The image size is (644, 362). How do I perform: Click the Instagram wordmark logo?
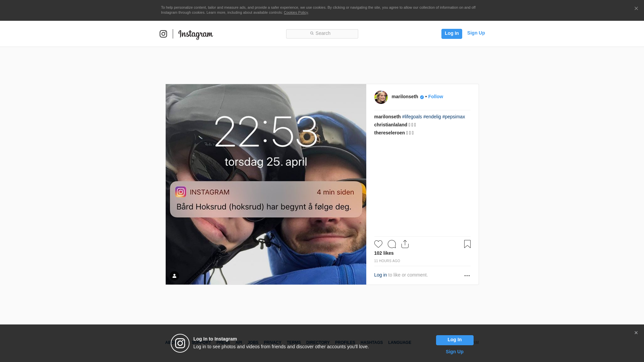[196, 34]
